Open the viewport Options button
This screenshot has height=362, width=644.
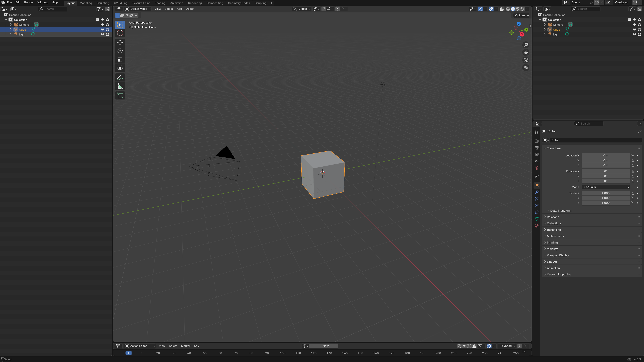pos(522,15)
